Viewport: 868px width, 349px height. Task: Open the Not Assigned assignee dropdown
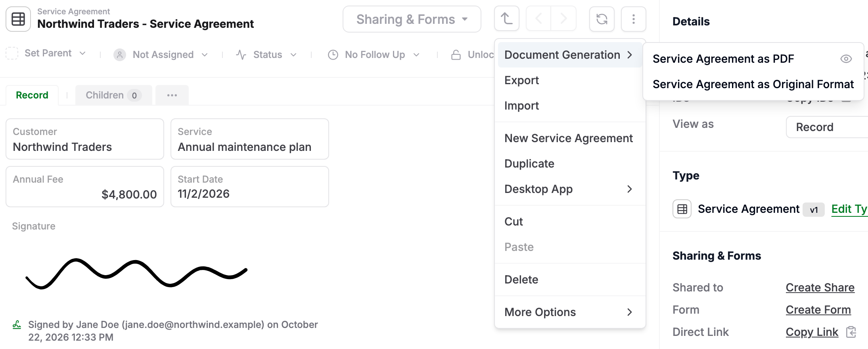[x=205, y=55]
